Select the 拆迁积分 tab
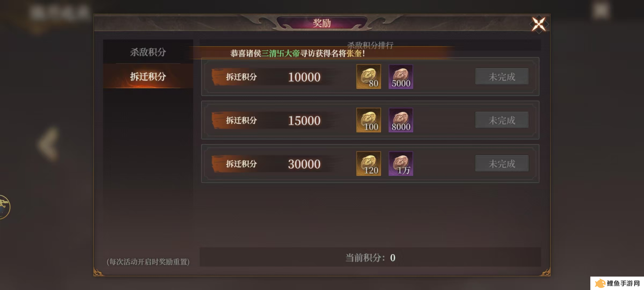Screen dimensions: 644x290 click(x=148, y=77)
